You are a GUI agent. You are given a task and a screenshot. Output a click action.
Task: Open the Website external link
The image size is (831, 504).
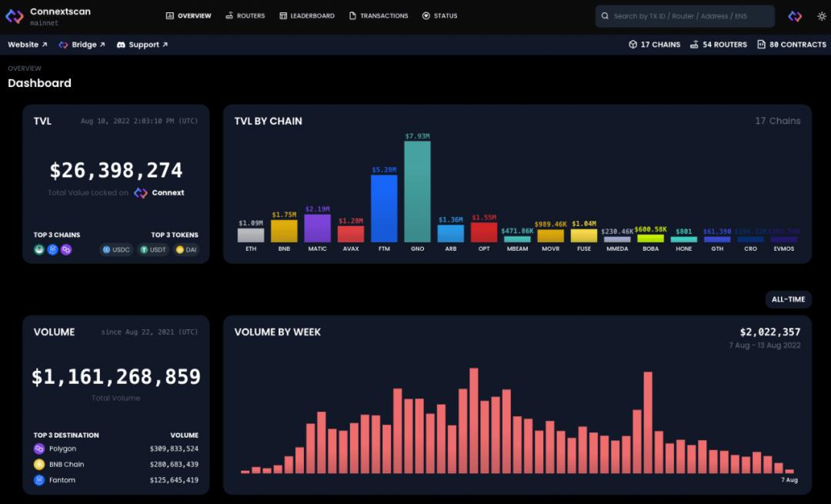click(x=28, y=45)
